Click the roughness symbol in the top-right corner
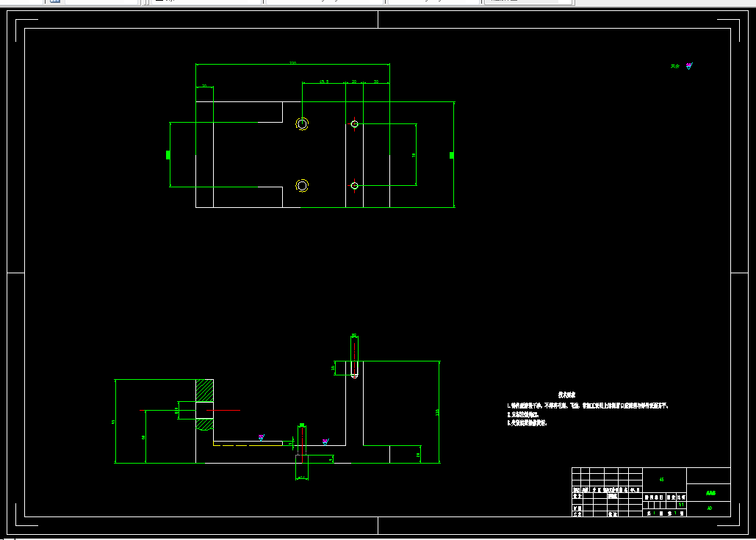This screenshot has width=756, height=540. point(689,66)
